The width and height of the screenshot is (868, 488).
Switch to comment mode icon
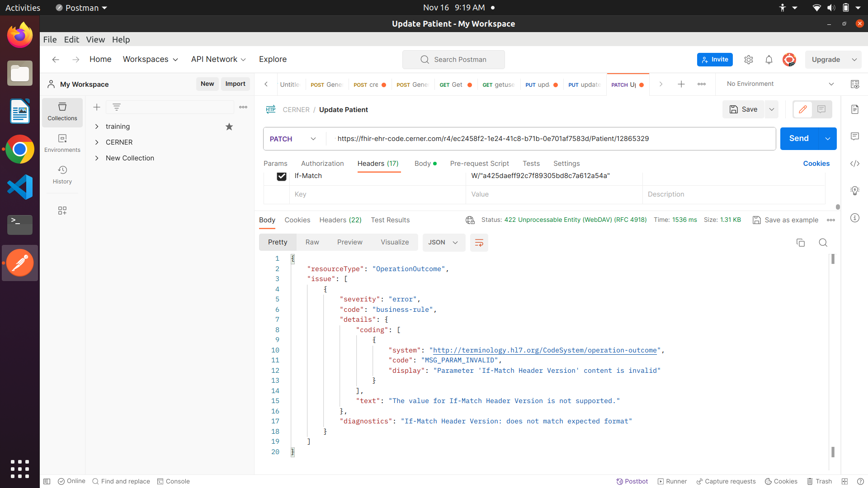tap(821, 109)
